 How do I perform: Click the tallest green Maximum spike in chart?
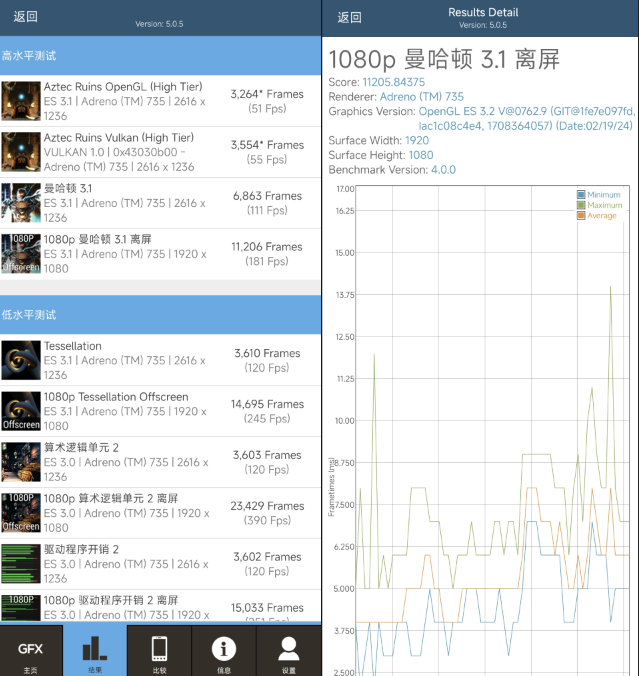coord(611,288)
